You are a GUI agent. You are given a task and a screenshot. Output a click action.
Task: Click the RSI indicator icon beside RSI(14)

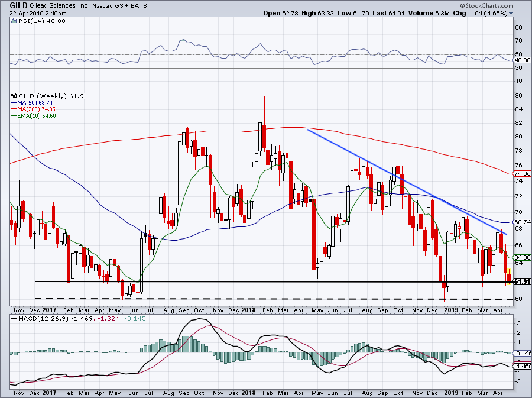click(14, 21)
